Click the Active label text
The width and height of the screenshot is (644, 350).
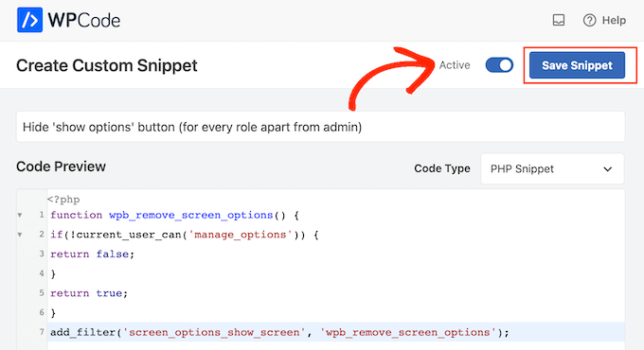[x=455, y=65]
